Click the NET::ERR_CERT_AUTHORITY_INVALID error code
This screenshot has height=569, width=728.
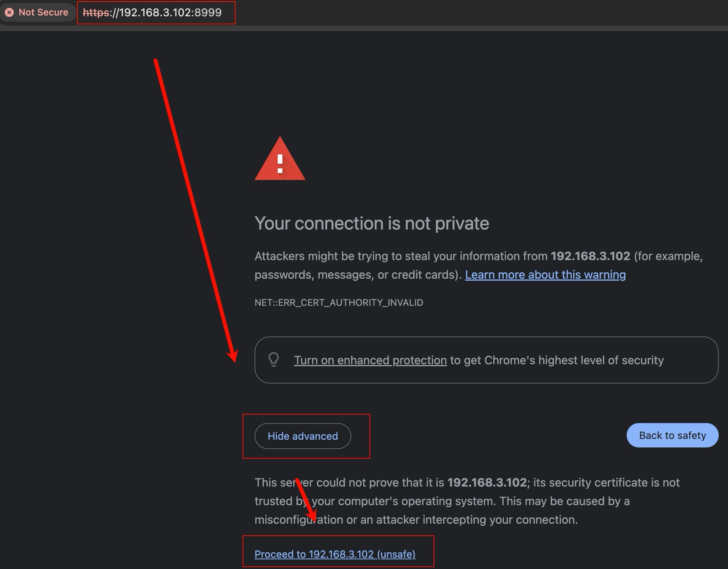coord(338,302)
